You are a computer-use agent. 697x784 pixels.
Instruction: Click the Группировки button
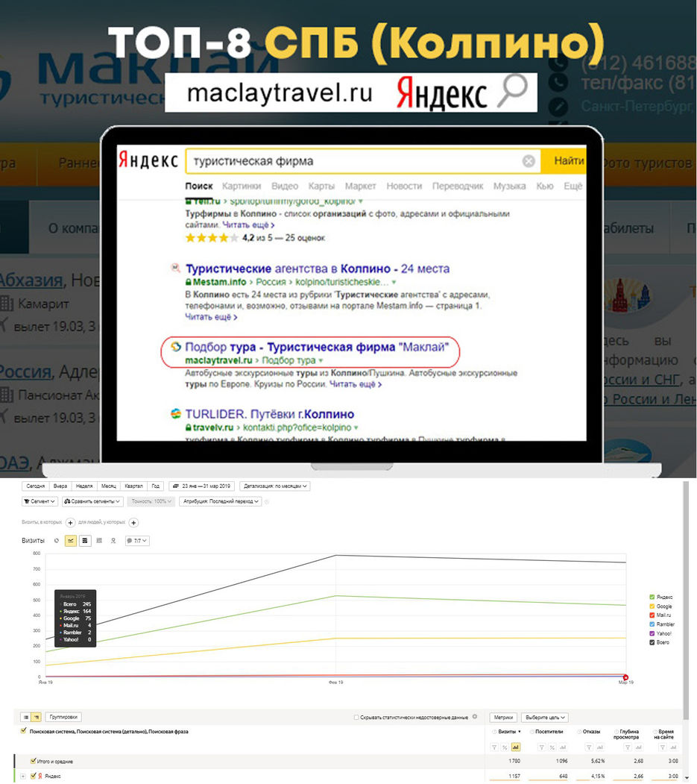click(x=63, y=717)
